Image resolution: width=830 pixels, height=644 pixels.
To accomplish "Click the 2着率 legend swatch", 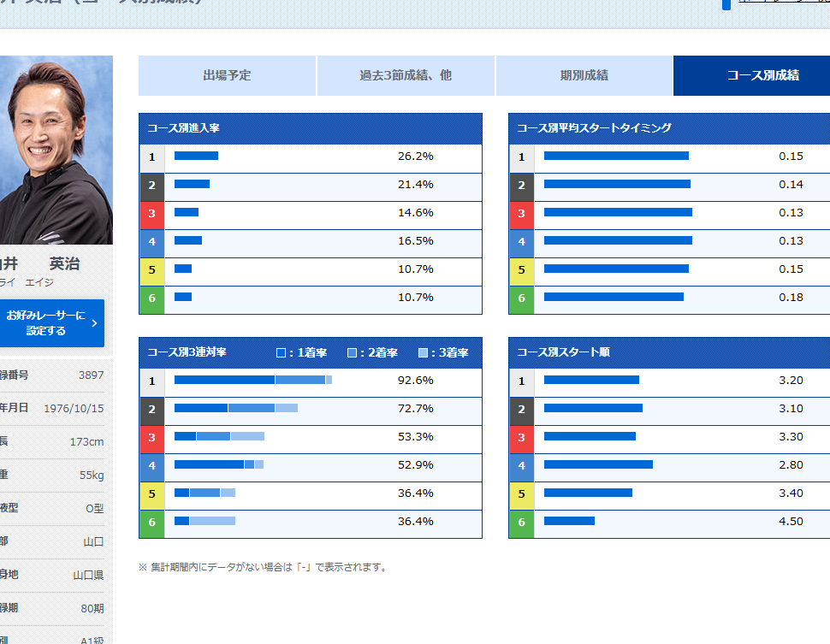I will tap(352, 352).
